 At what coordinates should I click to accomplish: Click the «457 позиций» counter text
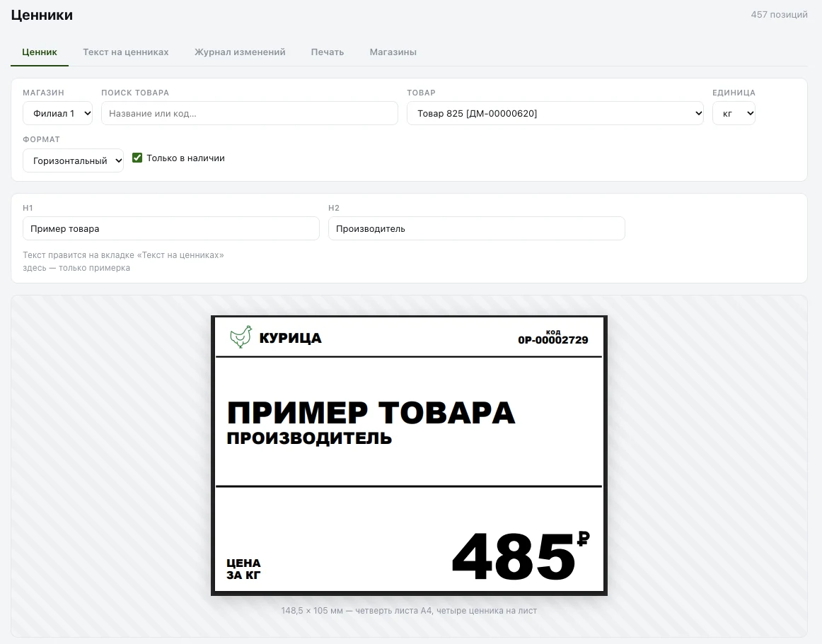pyautogui.click(x=779, y=15)
